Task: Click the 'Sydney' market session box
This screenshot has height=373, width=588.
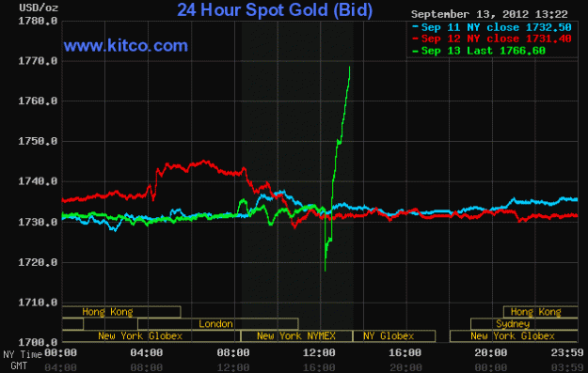Action: [524, 324]
